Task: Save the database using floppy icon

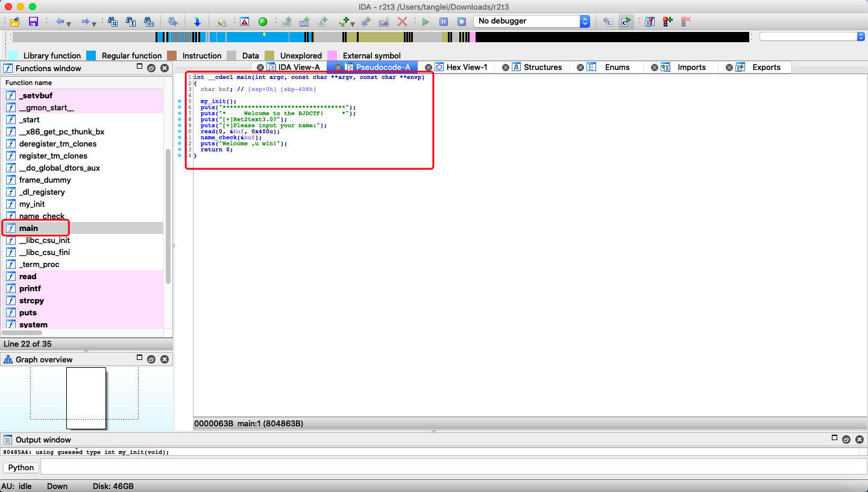Action: point(33,22)
